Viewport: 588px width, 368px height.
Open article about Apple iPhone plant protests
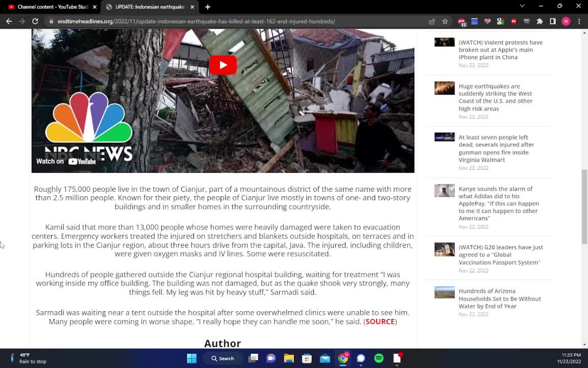(500, 50)
